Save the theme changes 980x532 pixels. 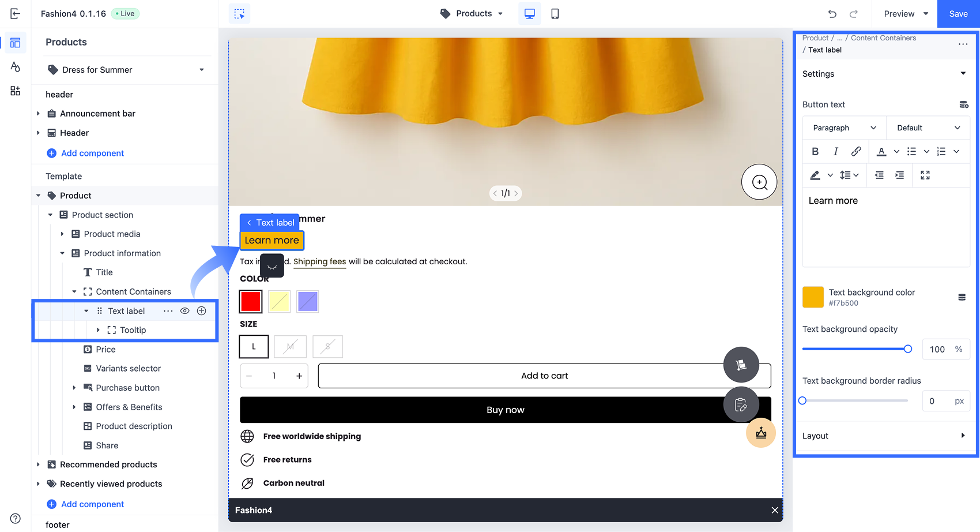(x=958, y=14)
